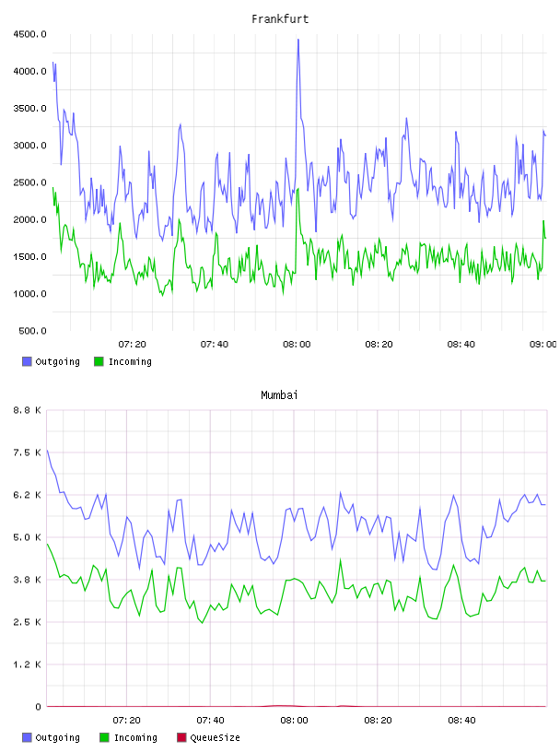Click the green Incoming swatch in Mumbai legend
The height and width of the screenshot is (752, 560).
tap(104, 737)
